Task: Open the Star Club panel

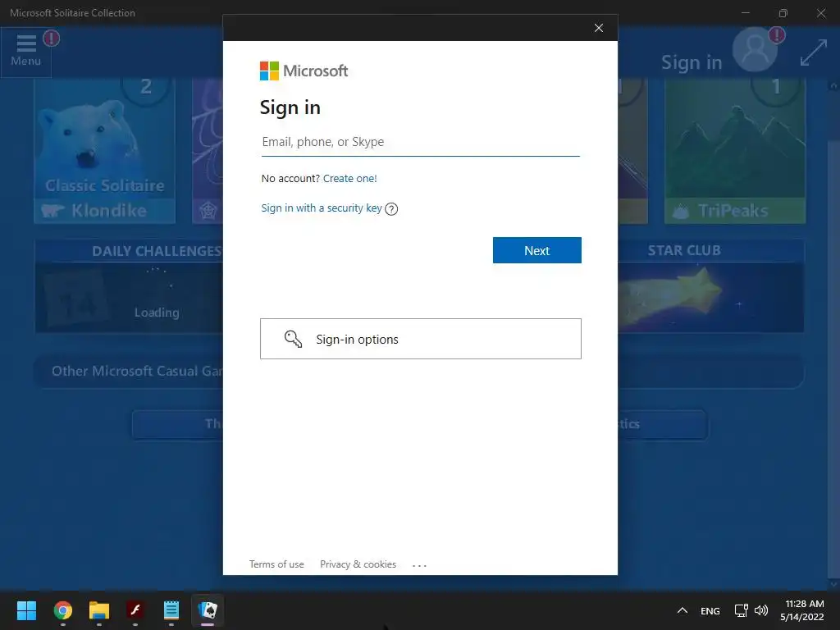Action: tap(711, 286)
